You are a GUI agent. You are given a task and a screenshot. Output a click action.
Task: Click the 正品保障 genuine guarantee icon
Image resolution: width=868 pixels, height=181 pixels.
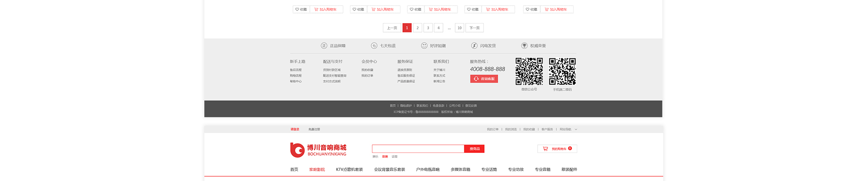324,46
